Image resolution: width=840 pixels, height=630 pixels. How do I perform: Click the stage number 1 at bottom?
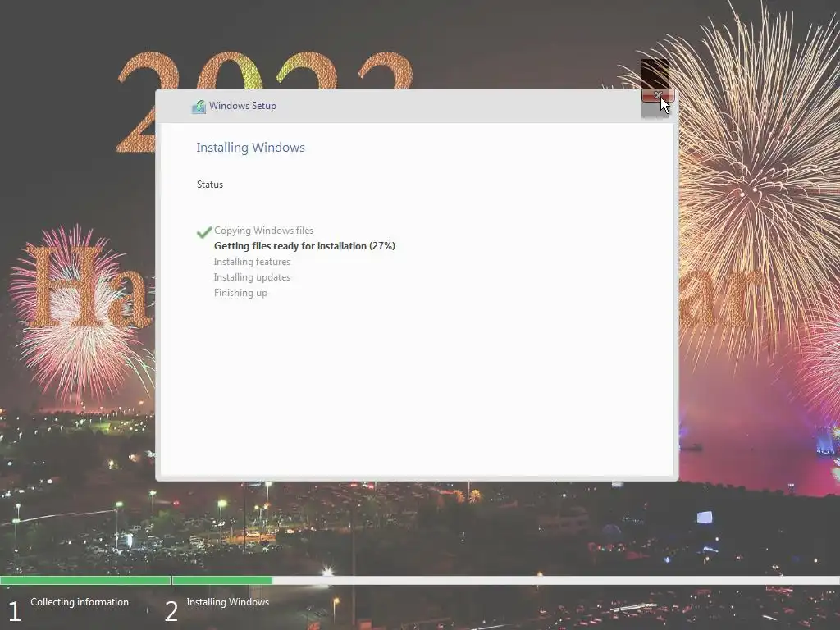15,611
